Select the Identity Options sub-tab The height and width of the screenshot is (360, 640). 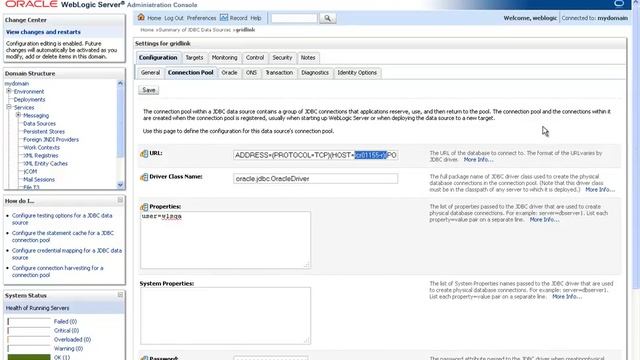(357, 73)
